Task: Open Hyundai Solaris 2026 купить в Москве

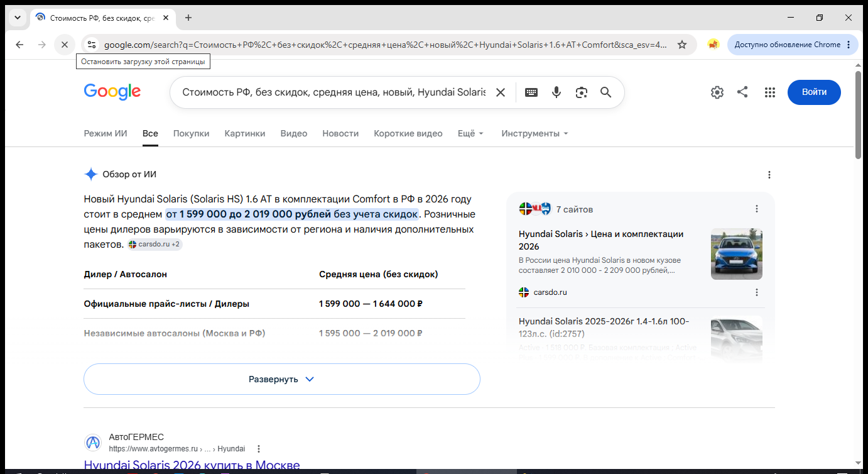Action: 192,466
